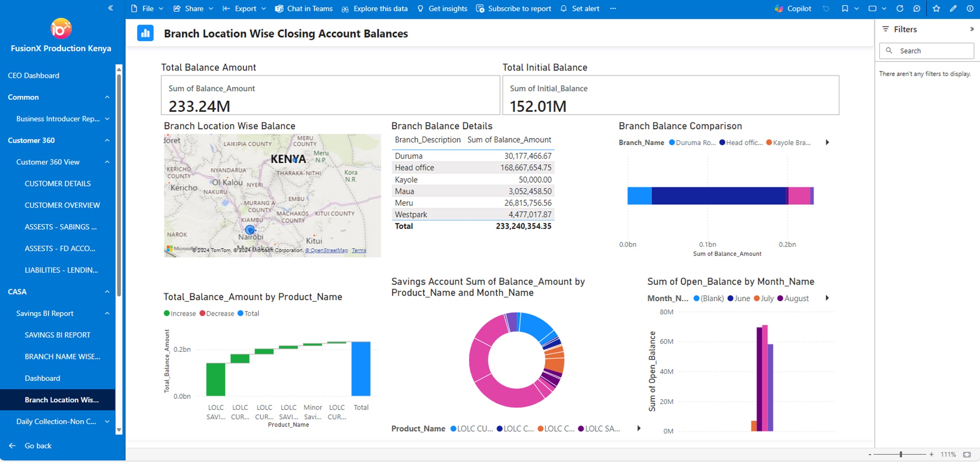Viewport: 980px width, 462px height.
Task: Collapse the Customer 360 section
Action: 107,140
